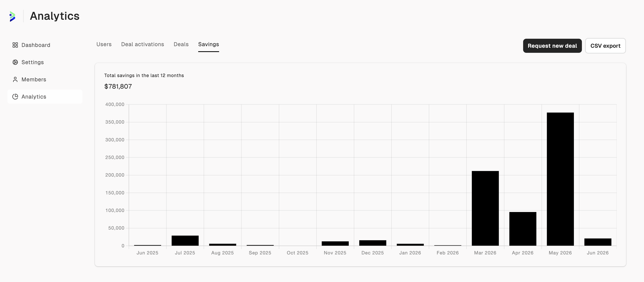Switch to the Deal activations tab

coord(143,44)
